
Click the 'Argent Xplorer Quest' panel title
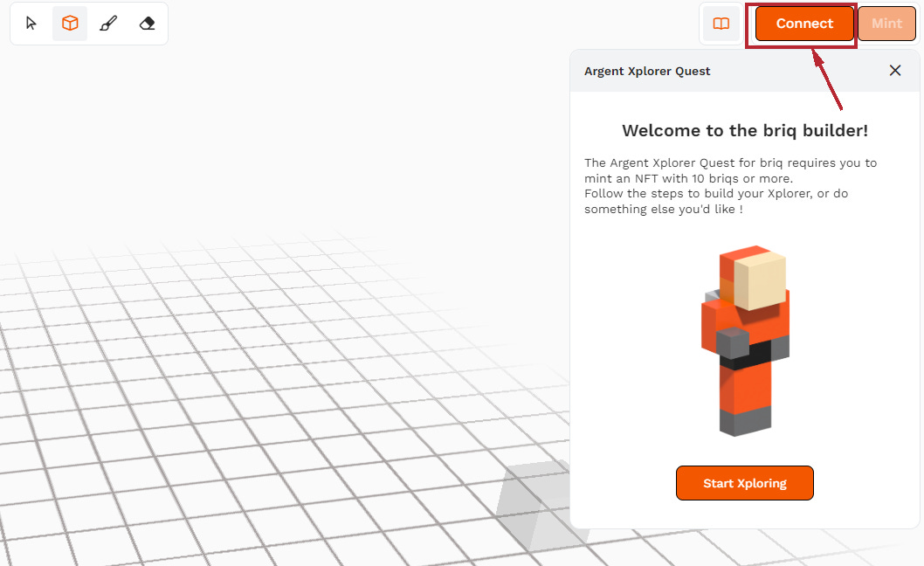pos(647,72)
